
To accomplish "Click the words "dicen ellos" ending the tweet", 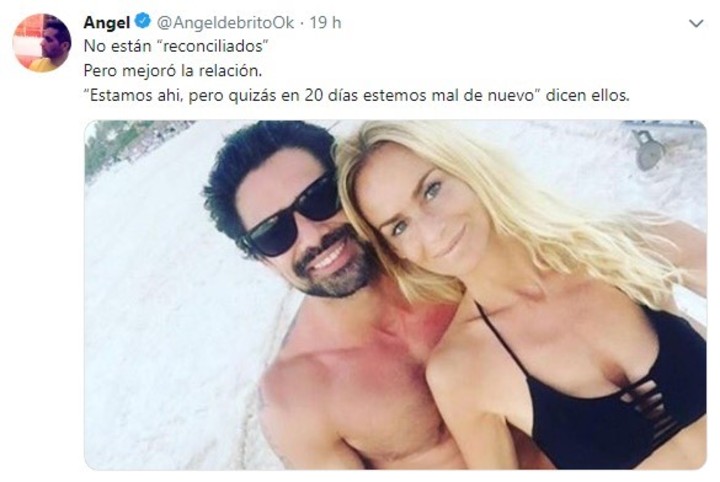I will (587, 95).
